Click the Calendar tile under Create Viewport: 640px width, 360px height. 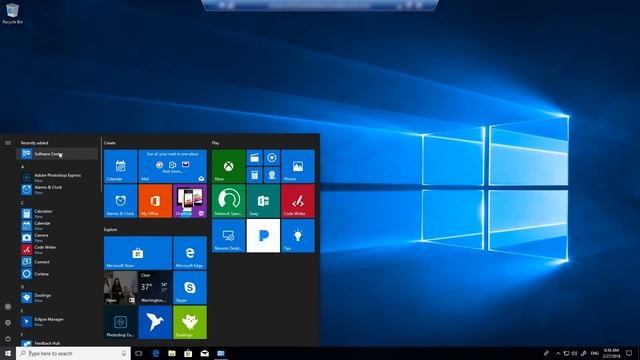pos(120,166)
